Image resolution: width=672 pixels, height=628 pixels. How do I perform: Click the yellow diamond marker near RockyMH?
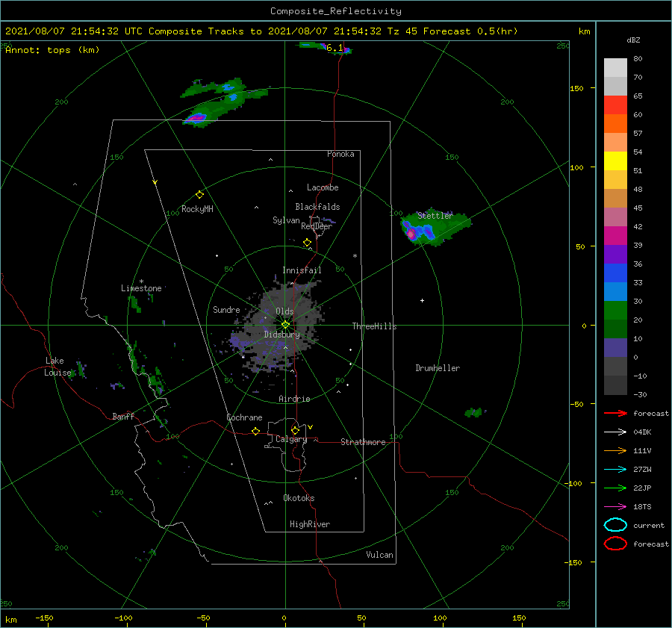click(199, 195)
